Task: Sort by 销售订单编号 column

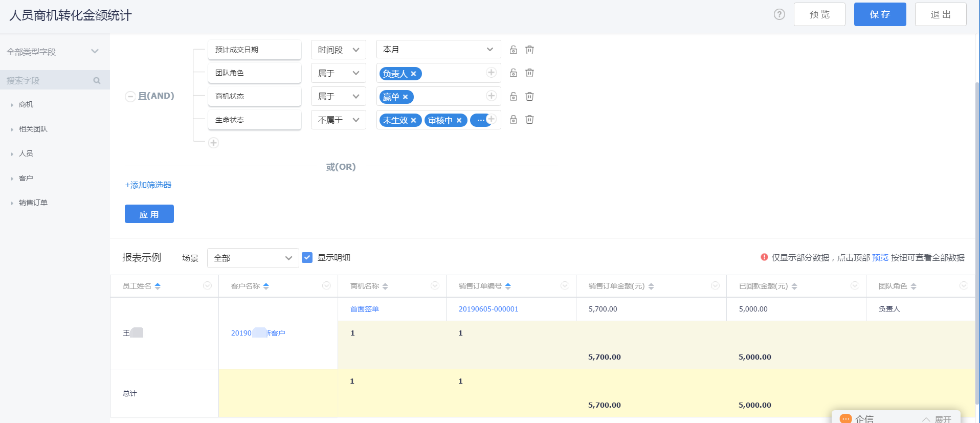Action: 508,286
